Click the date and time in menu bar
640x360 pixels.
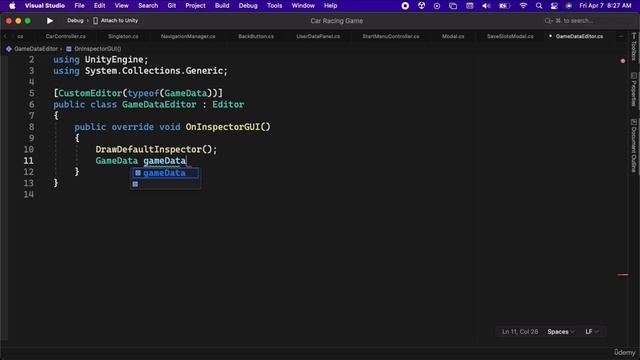coord(605,6)
